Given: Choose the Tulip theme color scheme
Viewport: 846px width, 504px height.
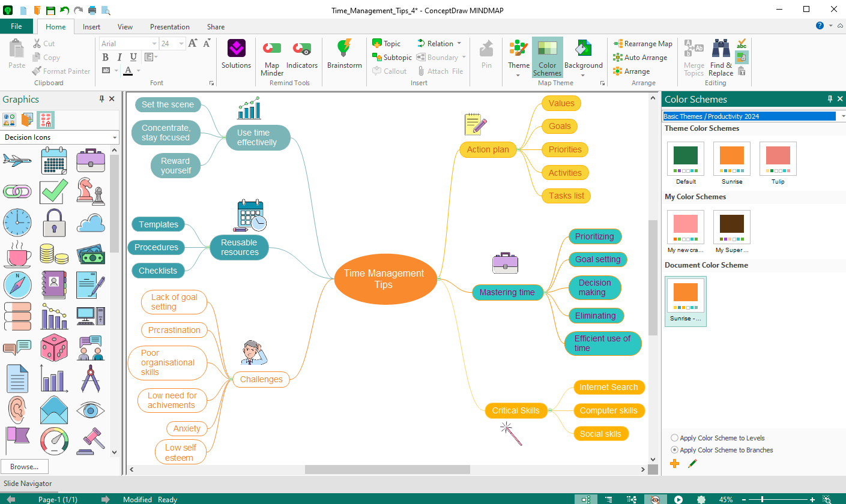Looking at the screenshot, I should pos(778,163).
